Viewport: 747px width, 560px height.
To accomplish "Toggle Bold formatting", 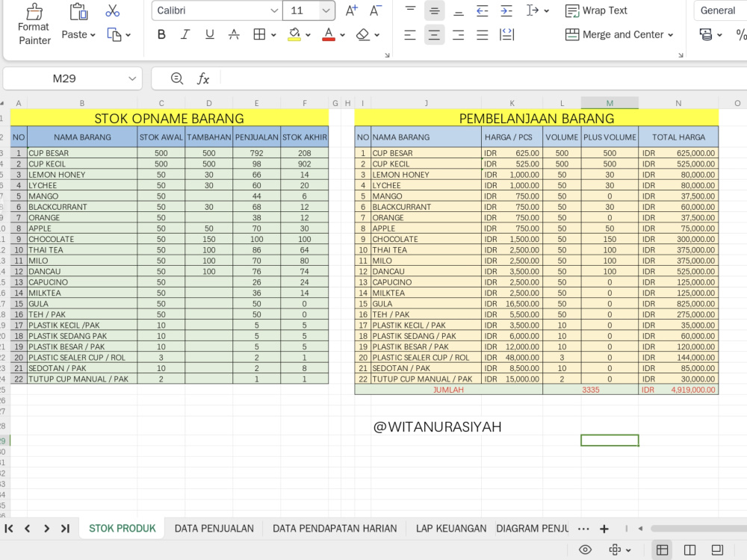I will [161, 34].
